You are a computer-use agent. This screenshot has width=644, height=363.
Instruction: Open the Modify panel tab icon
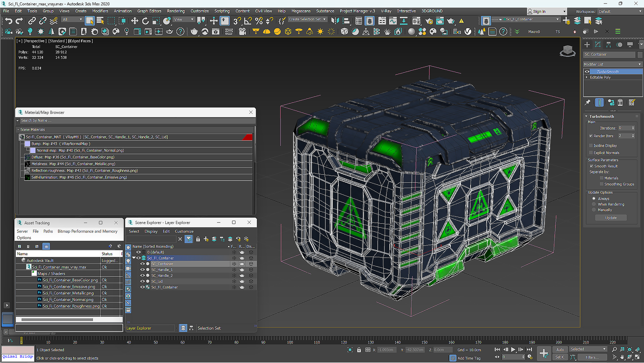[x=598, y=44]
